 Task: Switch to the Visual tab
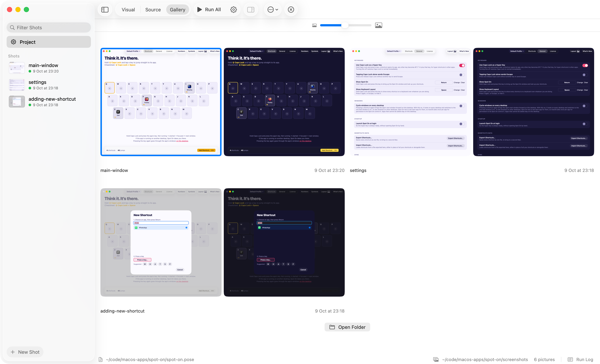(x=128, y=10)
